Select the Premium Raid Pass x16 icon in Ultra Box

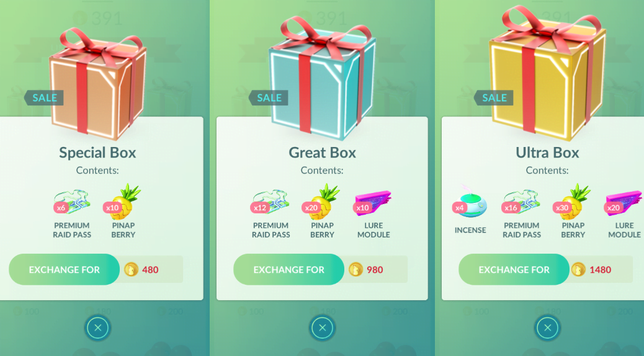point(522,202)
